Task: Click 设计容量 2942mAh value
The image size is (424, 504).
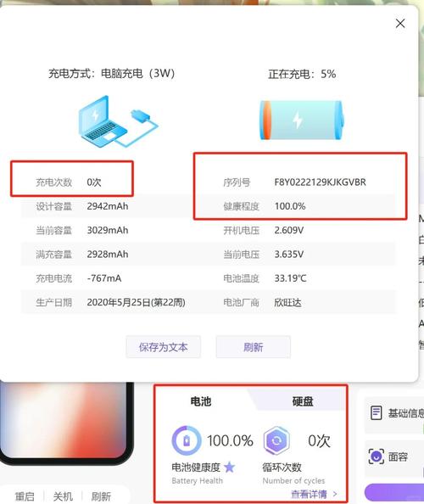Action: (x=108, y=206)
